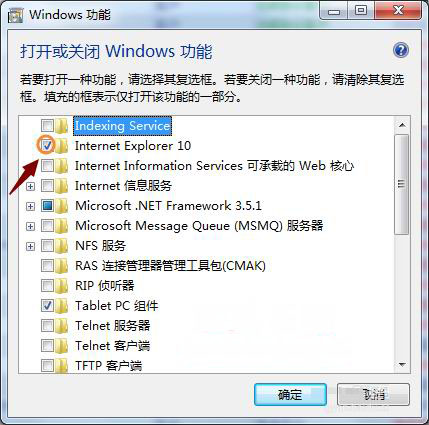Click the Windows Features title bar icon
Viewport: 429px width, 425px height.
pyautogui.click(x=15, y=15)
